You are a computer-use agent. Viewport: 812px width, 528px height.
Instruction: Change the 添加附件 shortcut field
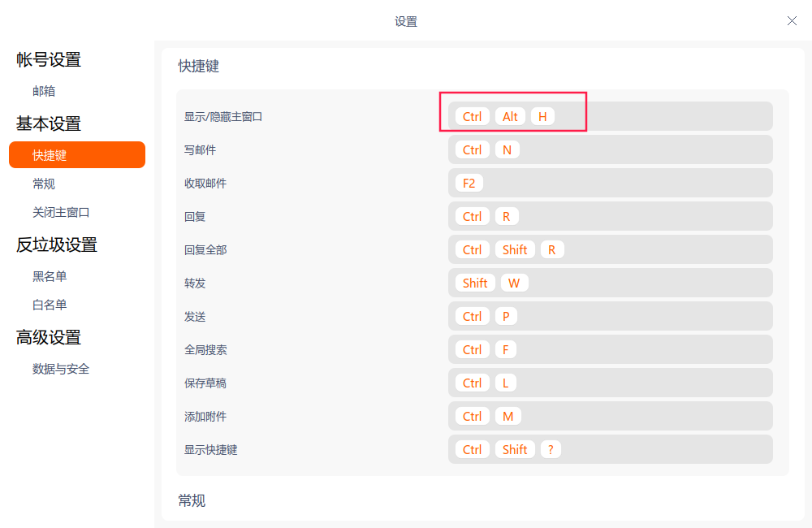[610, 416]
